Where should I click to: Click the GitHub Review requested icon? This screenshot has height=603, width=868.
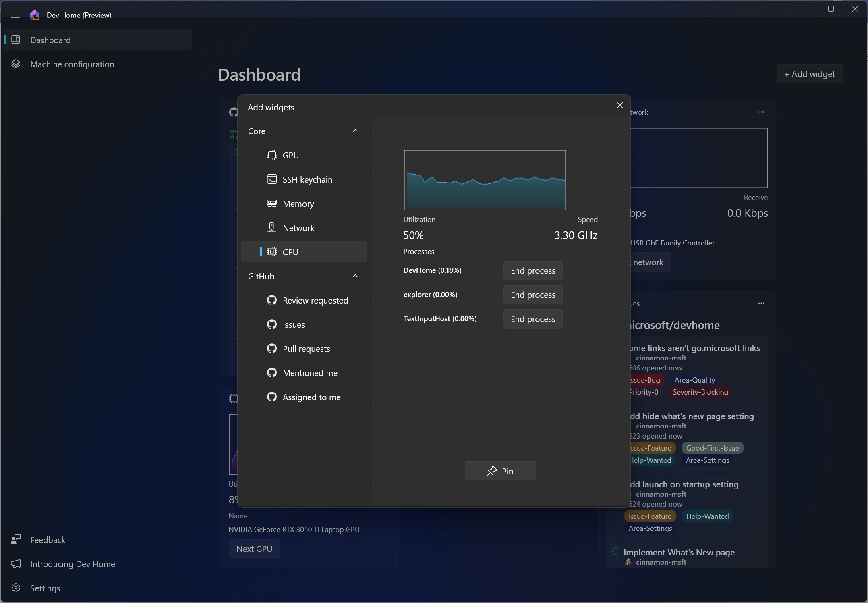point(270,300)
